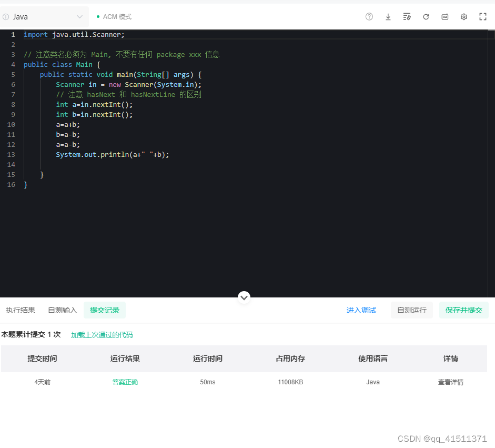Click the 本题累计提交 1 次 text
This screenshot has width=495, height=448.
pyautogui.click(x=31, y=335)
